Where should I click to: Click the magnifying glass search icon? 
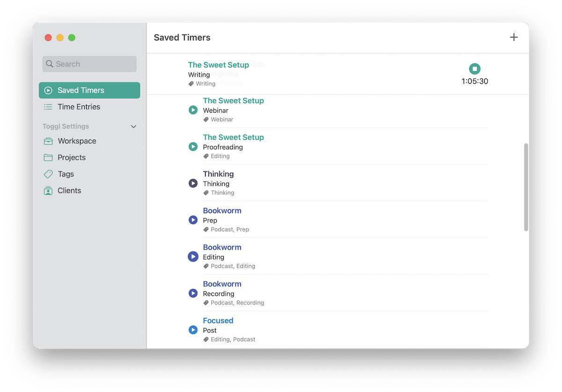click(50, 64)
